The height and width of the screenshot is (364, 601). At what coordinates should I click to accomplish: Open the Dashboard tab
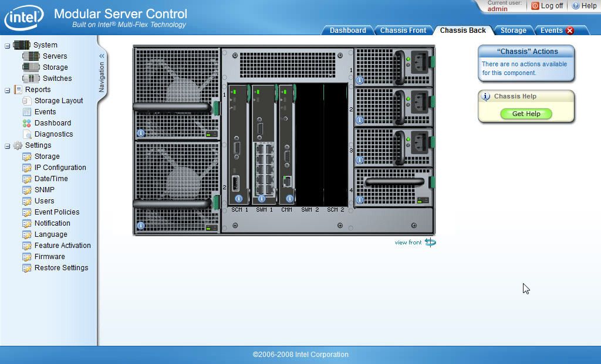tap(347, 30)
